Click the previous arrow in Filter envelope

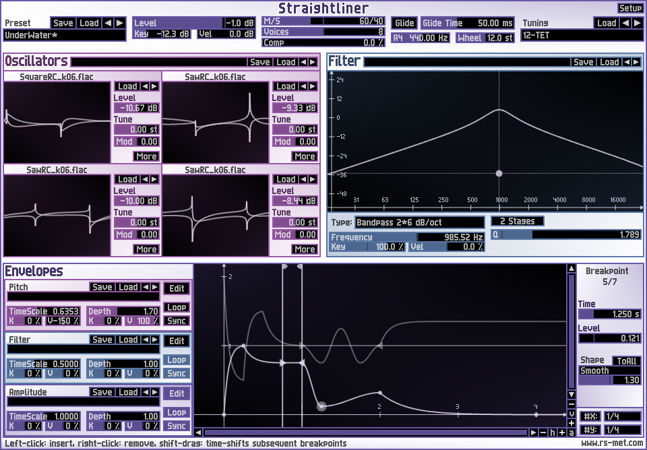[x=144, y=340]
